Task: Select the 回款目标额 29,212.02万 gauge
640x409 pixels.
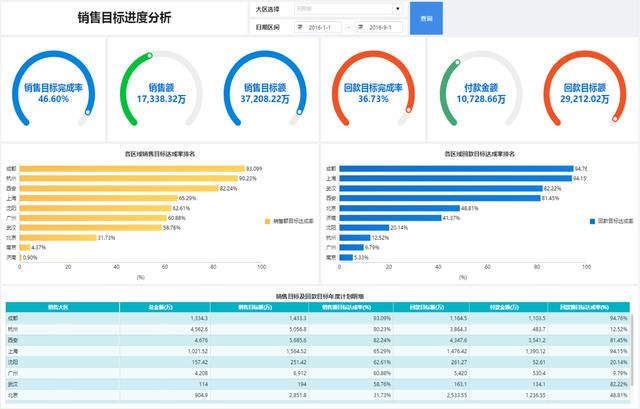Action: [584, 89]
